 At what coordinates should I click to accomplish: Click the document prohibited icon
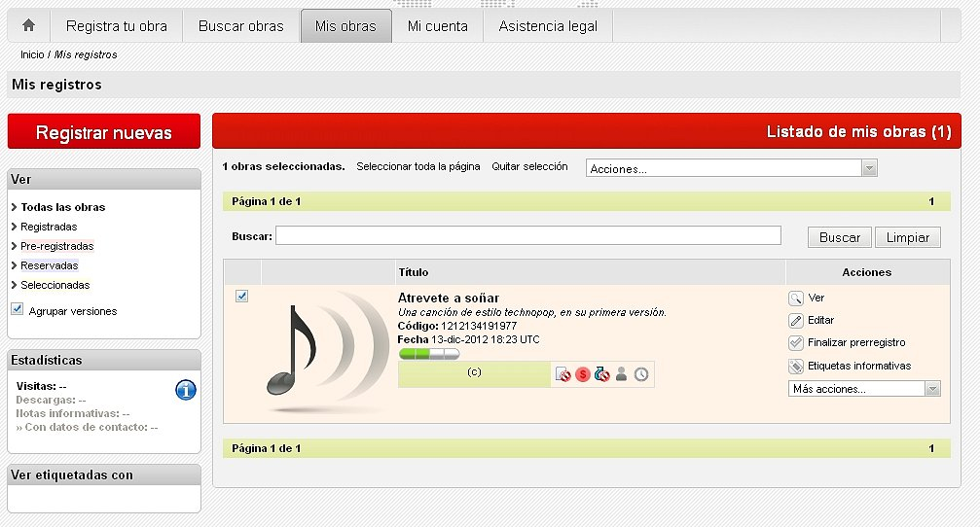click(563, 374)
